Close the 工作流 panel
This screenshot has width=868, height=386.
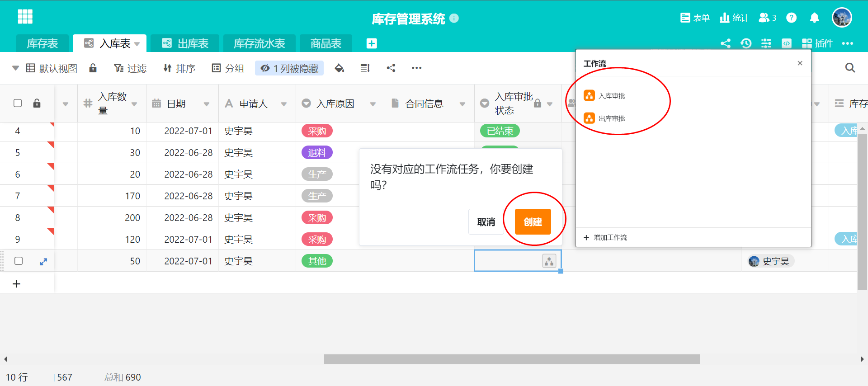[800, 63]
